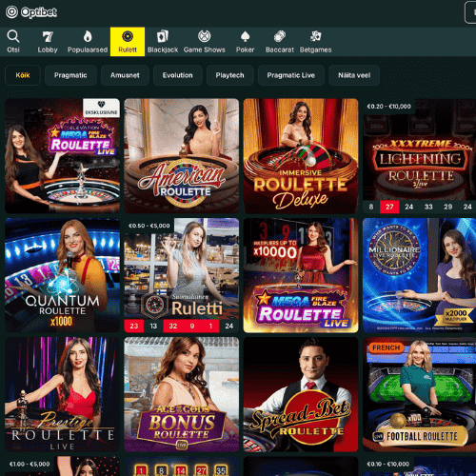Screen dimensions: 476x476
Task: Filter games by Playtech provider
Action: (230, 75)
